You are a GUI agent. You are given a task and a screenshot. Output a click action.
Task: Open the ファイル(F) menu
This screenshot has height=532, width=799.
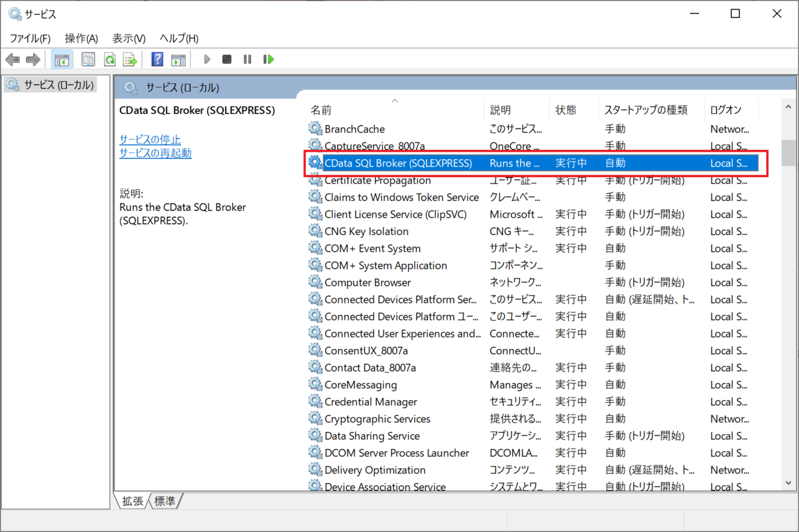pos(30,39)
